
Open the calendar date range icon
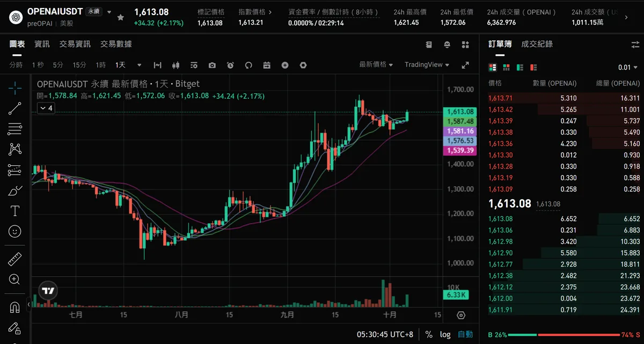tap(267, 65)
